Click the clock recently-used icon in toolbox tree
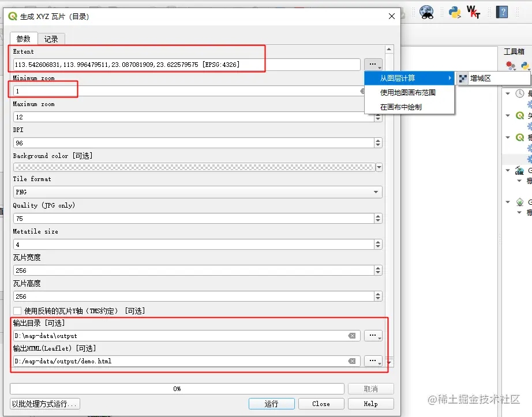Image resolution: width=532 pixels, height=417 pixels. [x=520, y=93]
